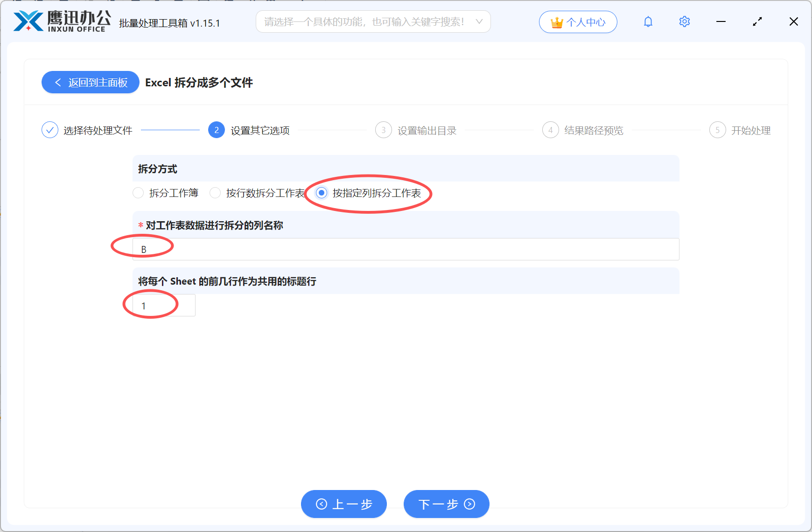
Task: Click the 返回到主面板 button
Action: [90, 82]
